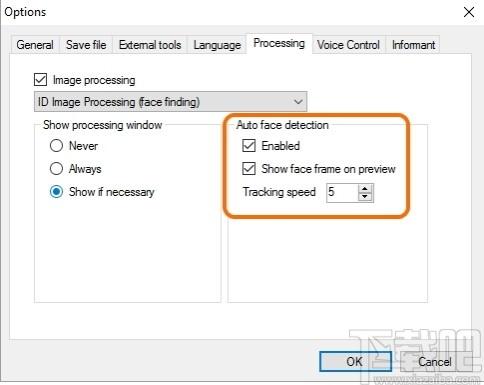Switch to the General tab
Viewport: 484px width, 385px height.
coord(35,45)
